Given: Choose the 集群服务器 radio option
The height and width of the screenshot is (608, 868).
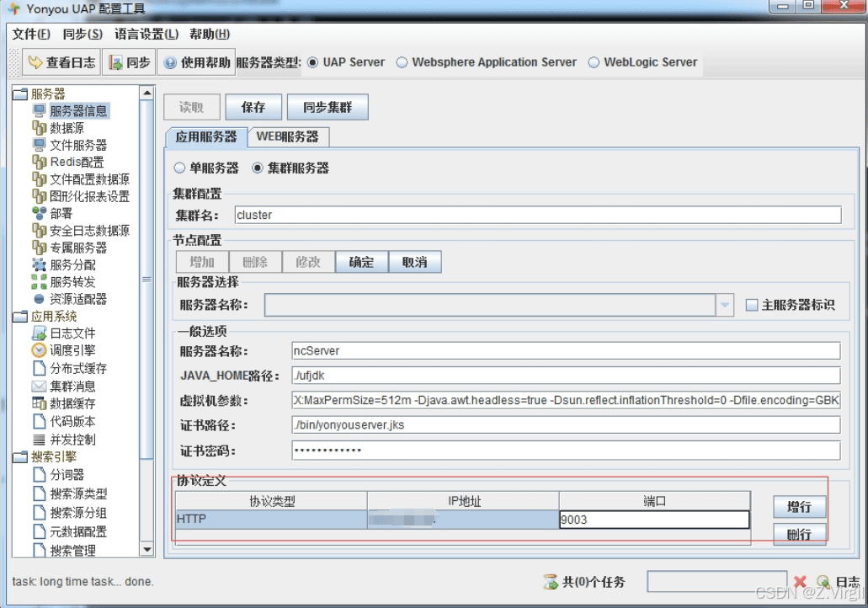Looking at the screenshot, I should (x=258, y=168).
